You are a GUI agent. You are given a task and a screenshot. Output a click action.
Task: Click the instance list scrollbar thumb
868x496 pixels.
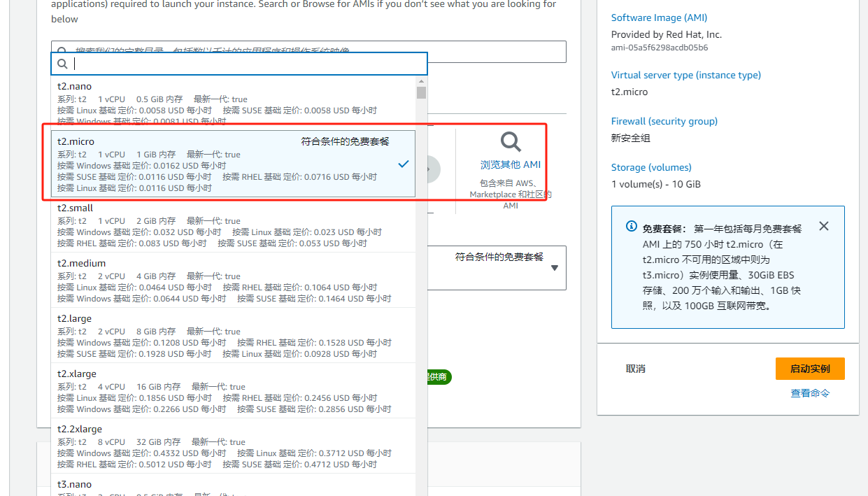421,92
